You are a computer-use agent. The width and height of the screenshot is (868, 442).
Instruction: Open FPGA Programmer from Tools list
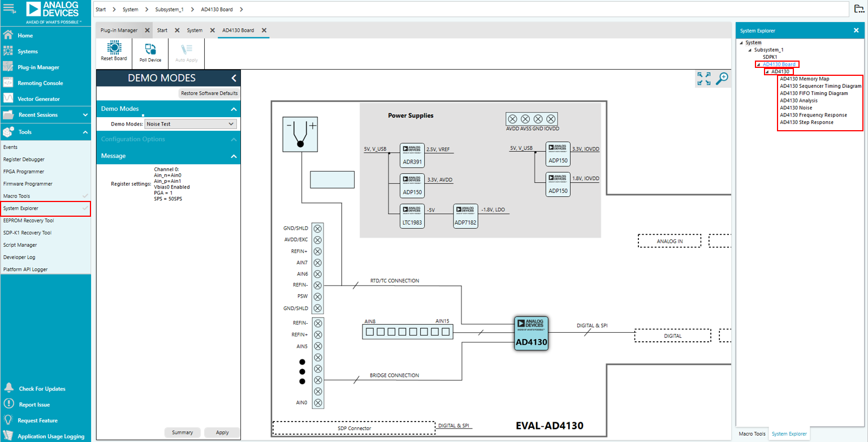pyautogui.click(x=24, y=171)
